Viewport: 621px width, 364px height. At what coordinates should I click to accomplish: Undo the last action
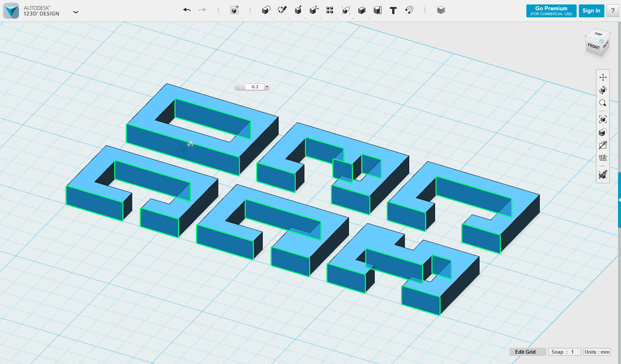tap(187, 10)
